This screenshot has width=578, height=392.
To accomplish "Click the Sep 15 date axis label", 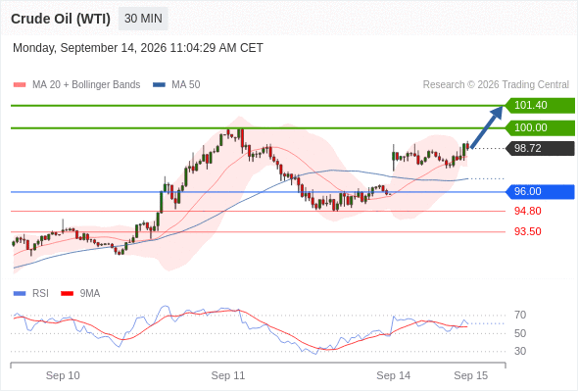I will [471, 375].
